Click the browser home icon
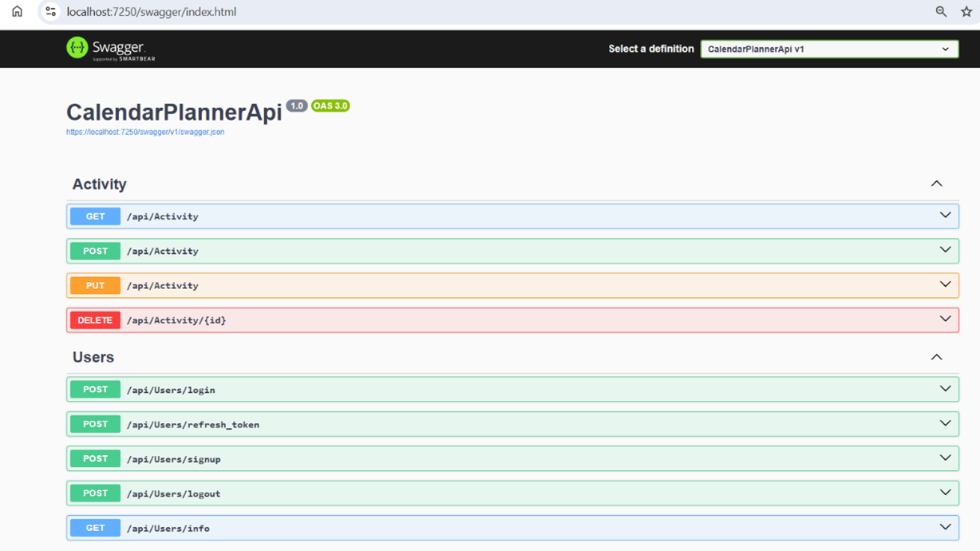This screenshot has height=551, width=980. (17, 12)
